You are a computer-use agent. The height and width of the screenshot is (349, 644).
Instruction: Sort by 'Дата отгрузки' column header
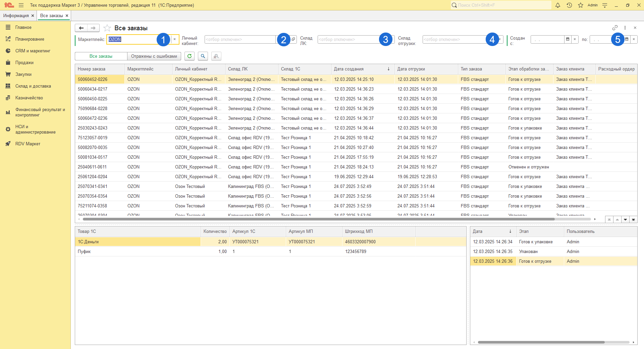(411, 69)
